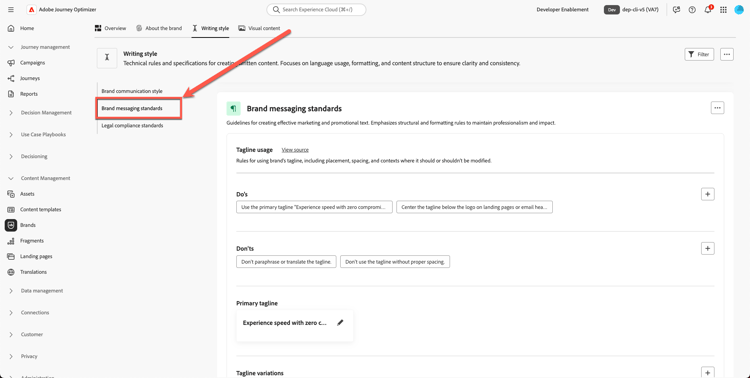Switch to the About the brand tab
The height and width of the screenshot is (378, 750).
(159, 28)
